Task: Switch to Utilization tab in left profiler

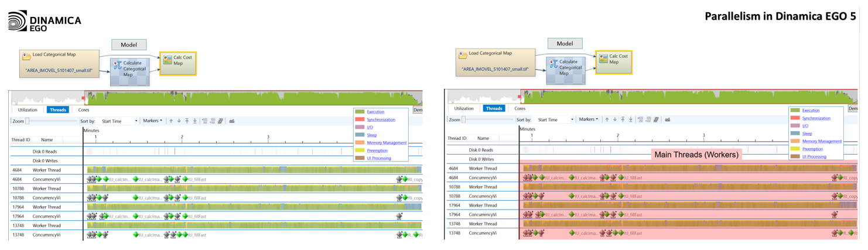Action: [28, 110]
